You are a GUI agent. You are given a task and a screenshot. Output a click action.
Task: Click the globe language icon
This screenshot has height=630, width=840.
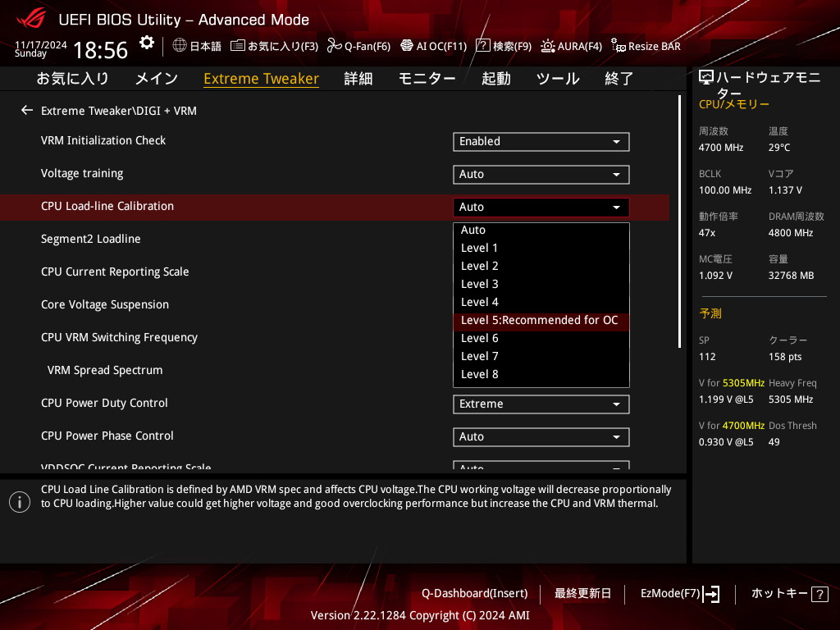coord(180,46)
